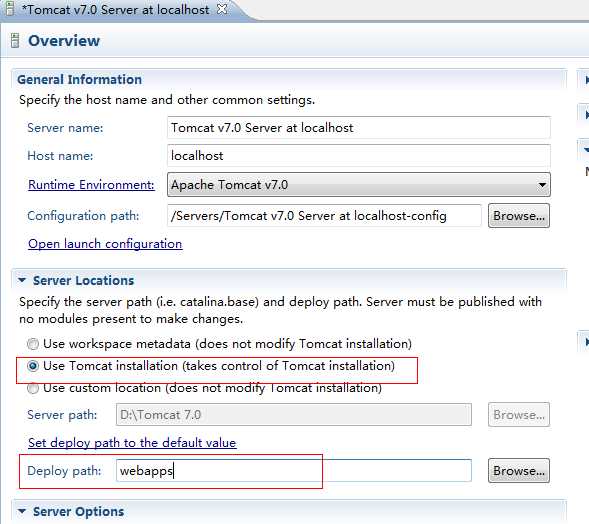This screenshot has height=524, width=589.
Task: Click the Server name text field
Action: point(359,128)
